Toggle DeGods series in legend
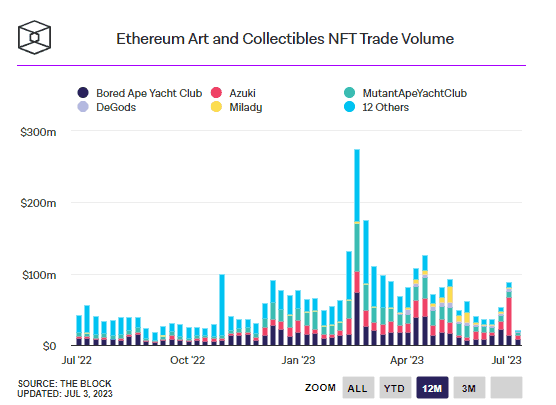 (107, 107)
